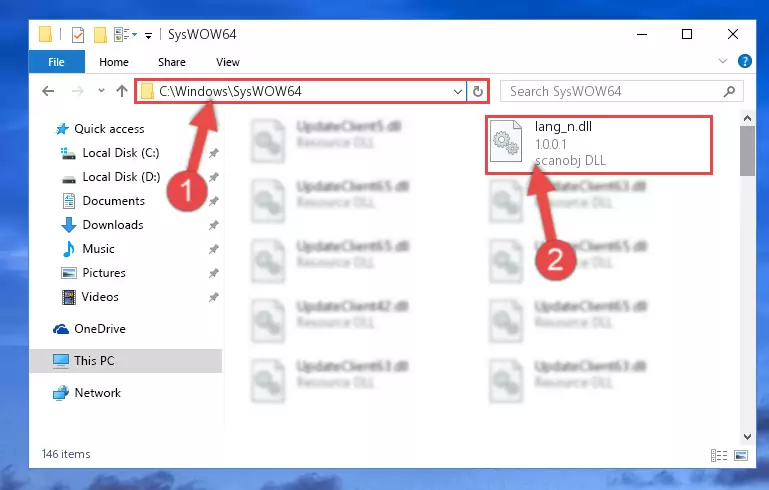Select This PC in the navigation pane
769x490 pixels.
[126, 361]
